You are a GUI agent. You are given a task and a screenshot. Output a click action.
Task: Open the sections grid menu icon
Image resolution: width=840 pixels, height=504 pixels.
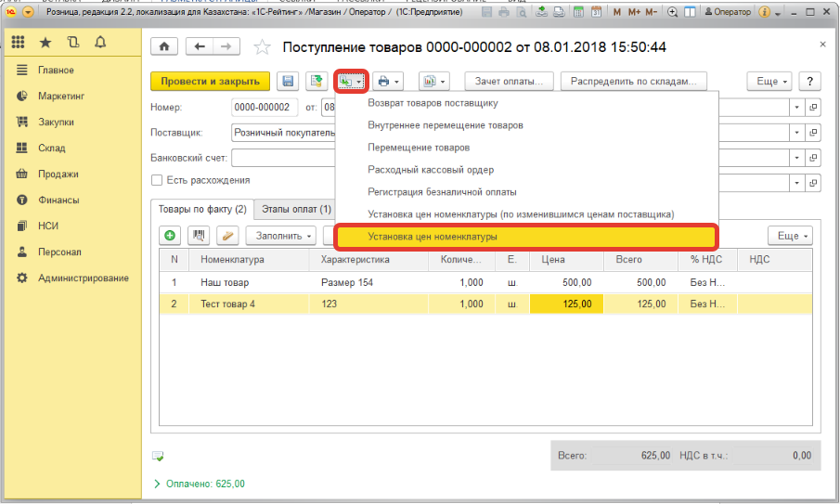click(x=19, y=44)
